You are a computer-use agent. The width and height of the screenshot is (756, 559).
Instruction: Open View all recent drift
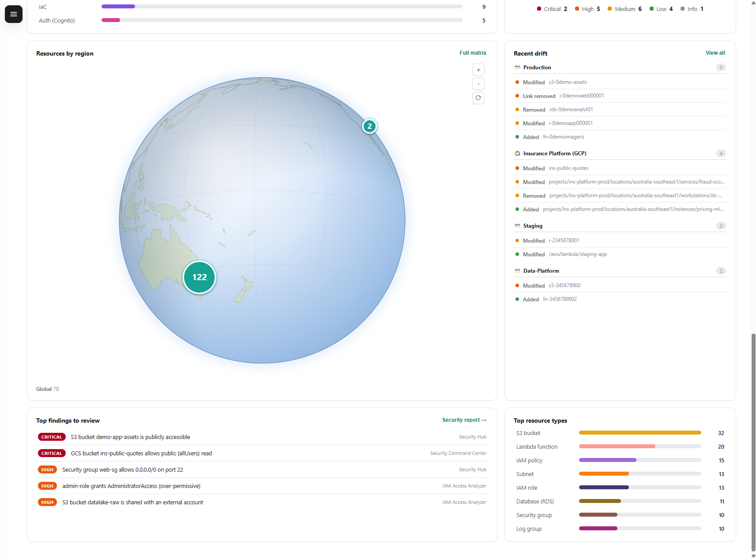point(715,53)
